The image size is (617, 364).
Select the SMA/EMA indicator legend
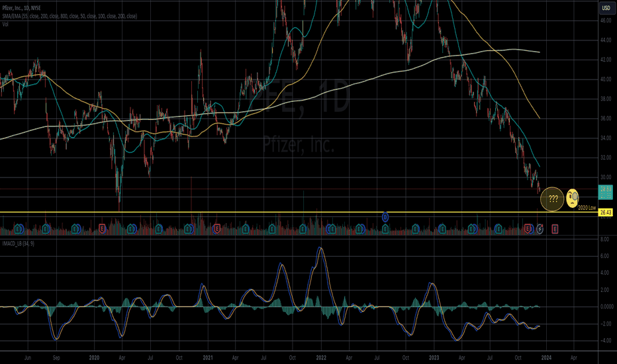70,16
